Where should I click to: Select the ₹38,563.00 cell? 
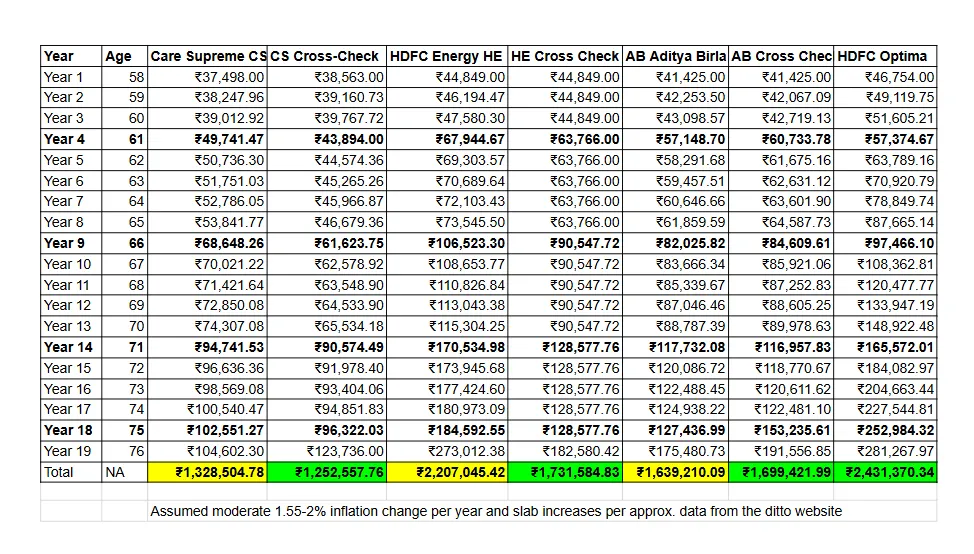[x=327, y=77]
